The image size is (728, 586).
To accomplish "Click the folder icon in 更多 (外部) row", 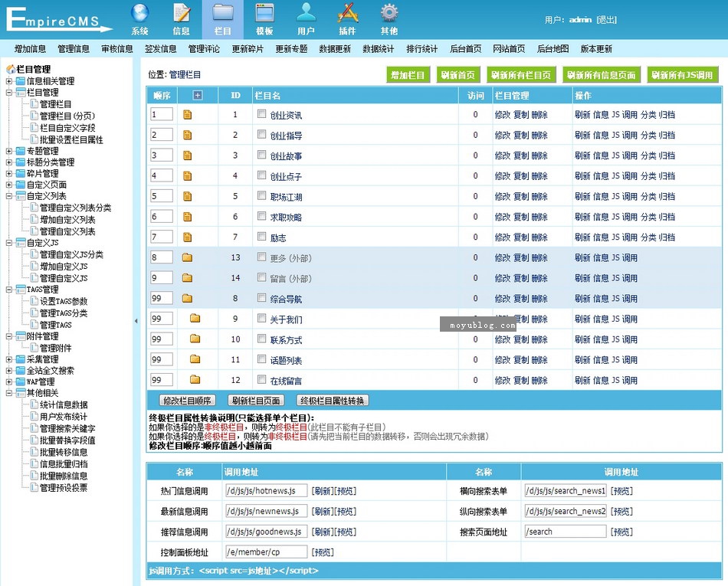I will (187, 257).
